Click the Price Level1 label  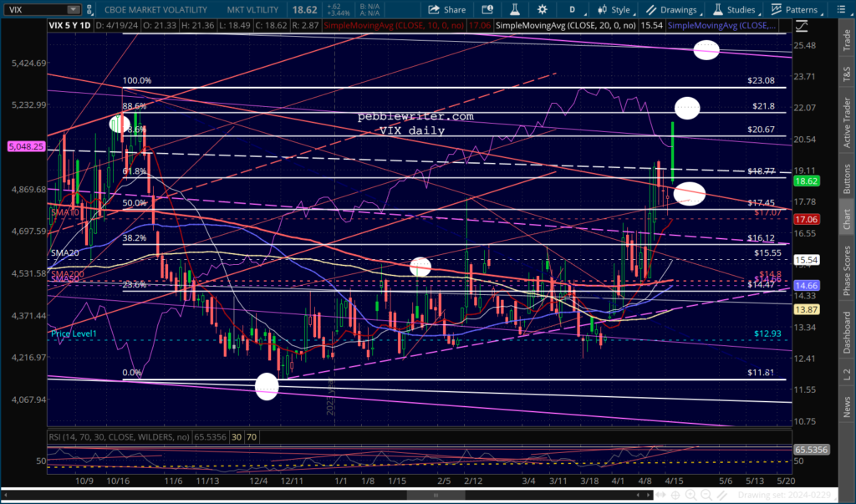tap(74, 333)
